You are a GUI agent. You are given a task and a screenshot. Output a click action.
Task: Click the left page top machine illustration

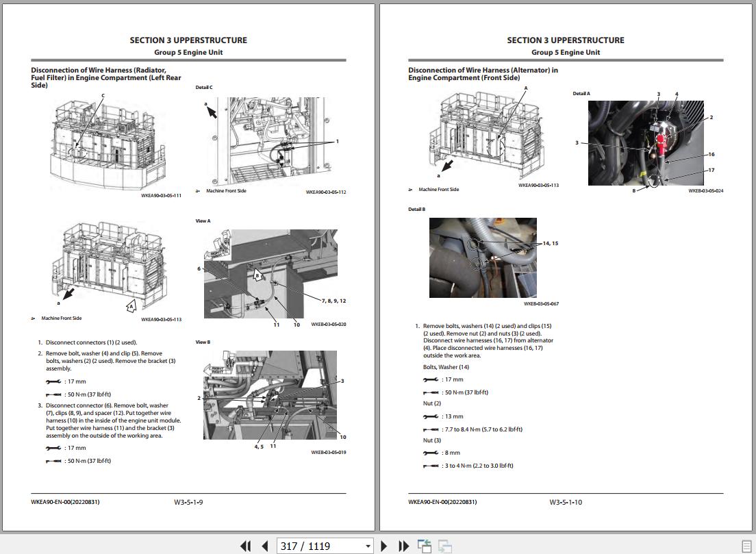108,144
